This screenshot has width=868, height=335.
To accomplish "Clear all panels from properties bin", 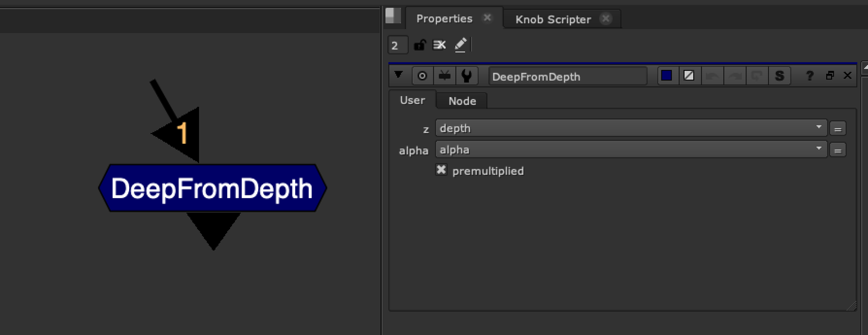I will [x=439, y=45].
